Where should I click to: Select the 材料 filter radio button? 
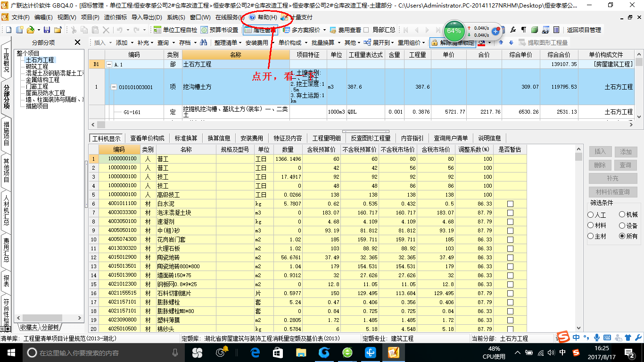(x=591, y=226)
